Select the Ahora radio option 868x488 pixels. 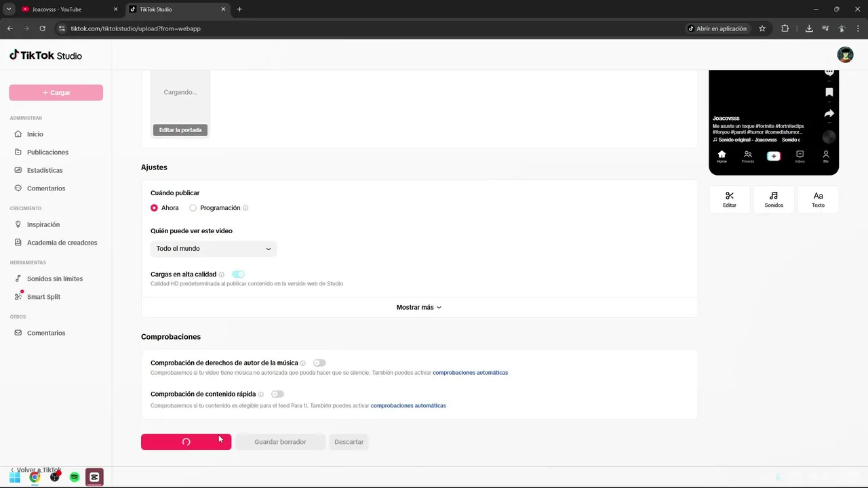(155, 208)
